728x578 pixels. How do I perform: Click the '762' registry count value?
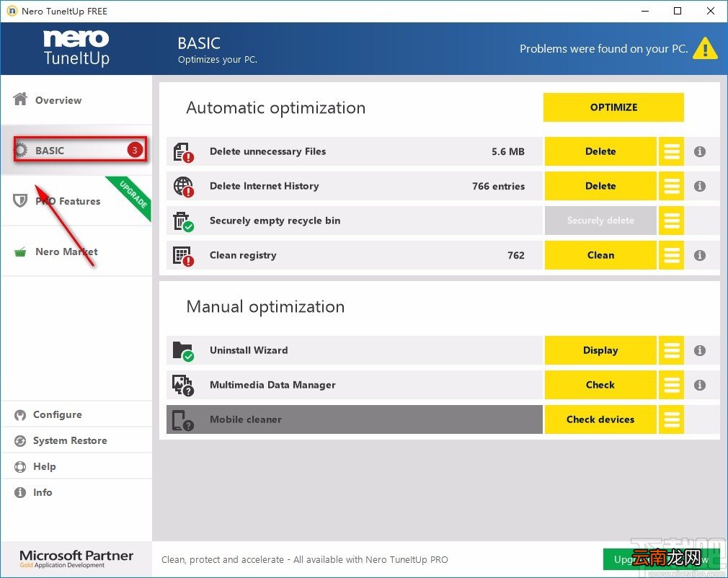click(x=516, y=255)
